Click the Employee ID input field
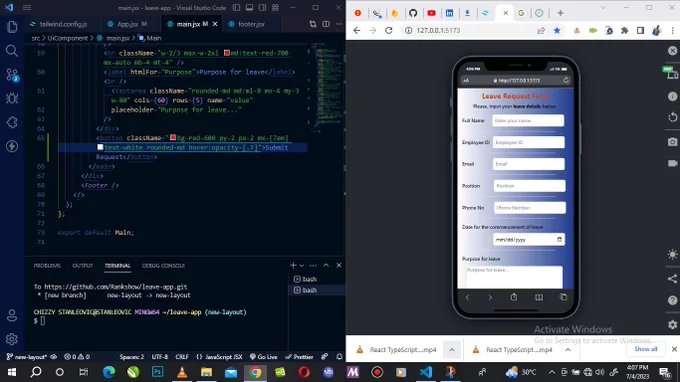This screenshot has height=382, width=680. [x=528, y=142]
